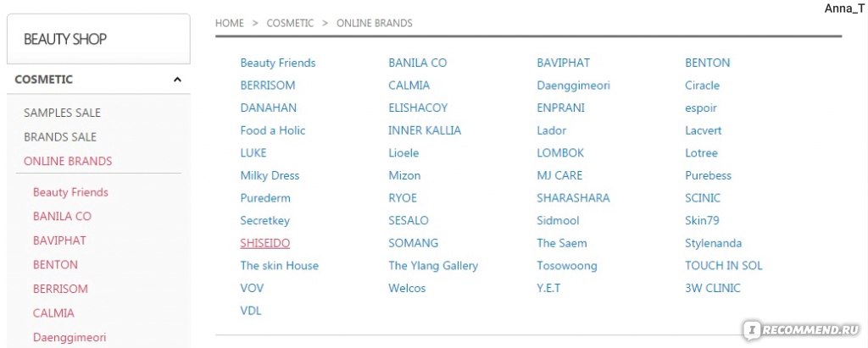This screenshot has width=868, height=348.
Task: Select ONLINE BRANDS sidebar item
Action: pyautogui.click(x=68, y=162)
